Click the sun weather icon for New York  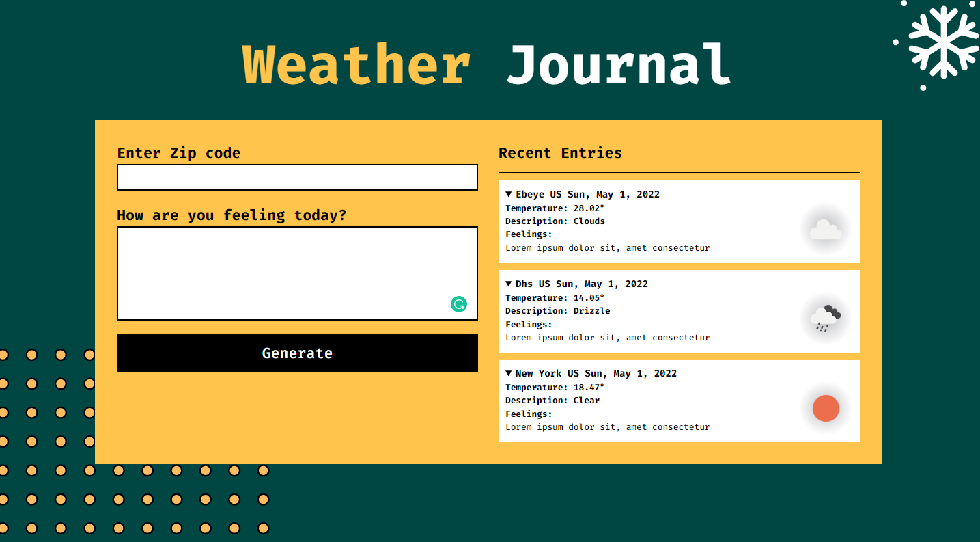coord(826,409)
